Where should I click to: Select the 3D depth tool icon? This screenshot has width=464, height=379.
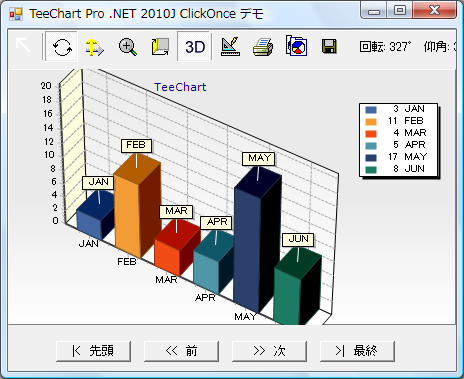tap(160, 47)
